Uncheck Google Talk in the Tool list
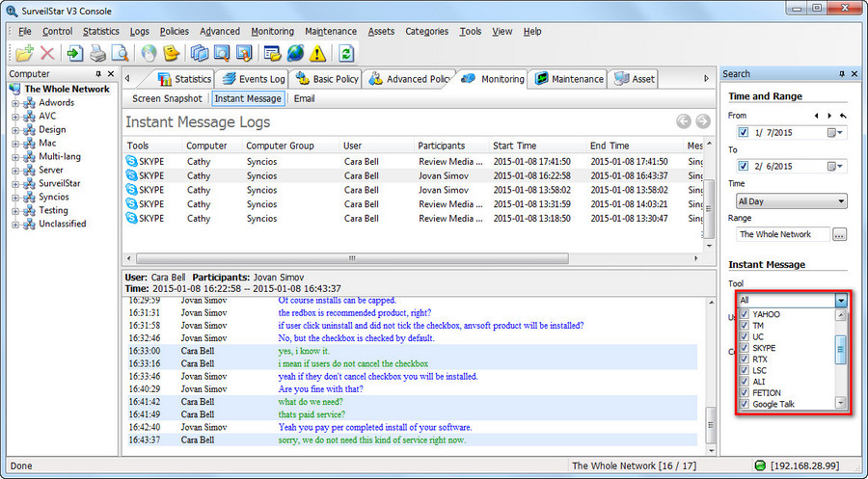 tap(744, 404)
